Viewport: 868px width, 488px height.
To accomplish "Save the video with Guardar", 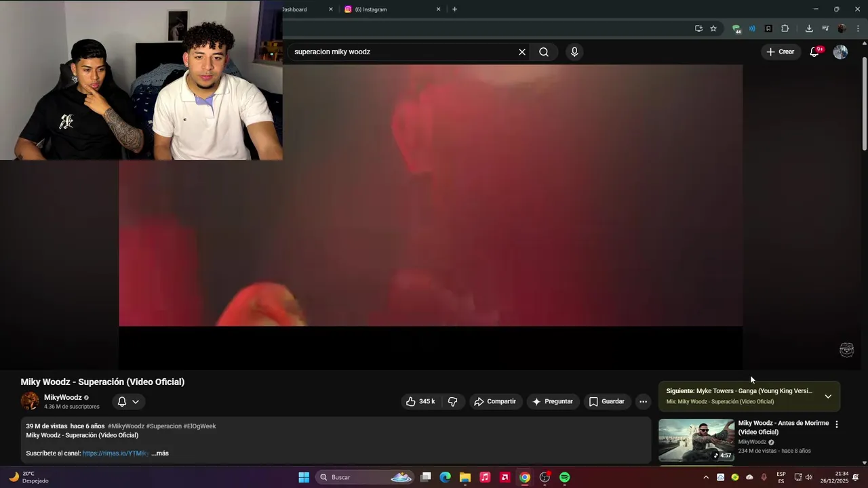I will (x=607, y=401).
